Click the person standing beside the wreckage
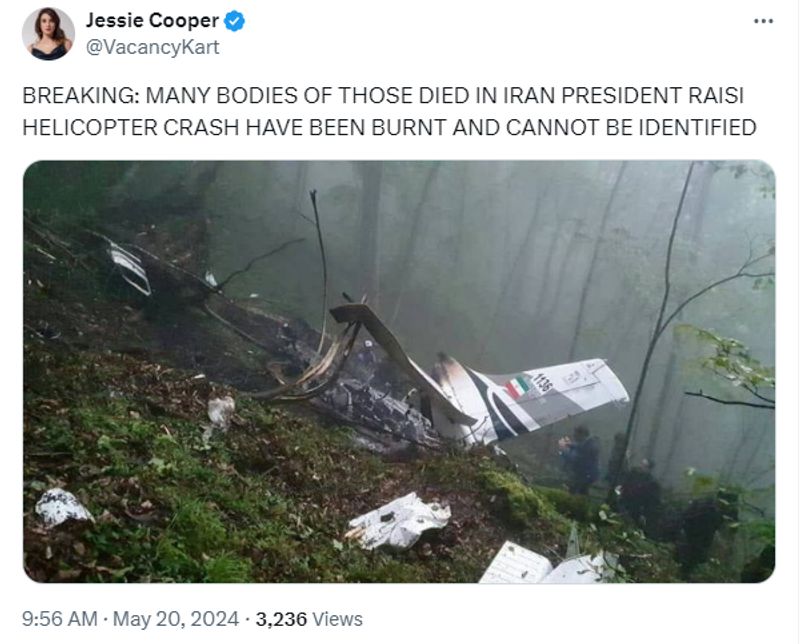800x644 pixels. (x=580, y=459)
